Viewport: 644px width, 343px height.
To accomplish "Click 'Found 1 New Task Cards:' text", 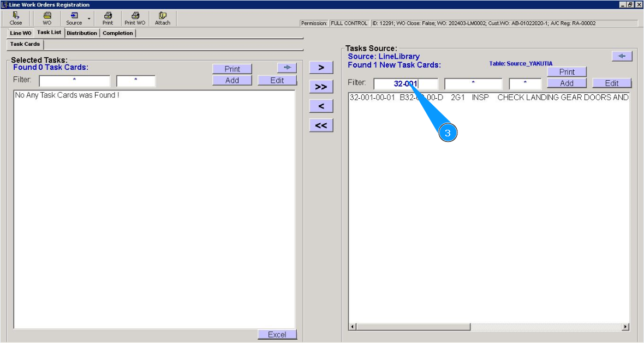I will click(394, 65).
